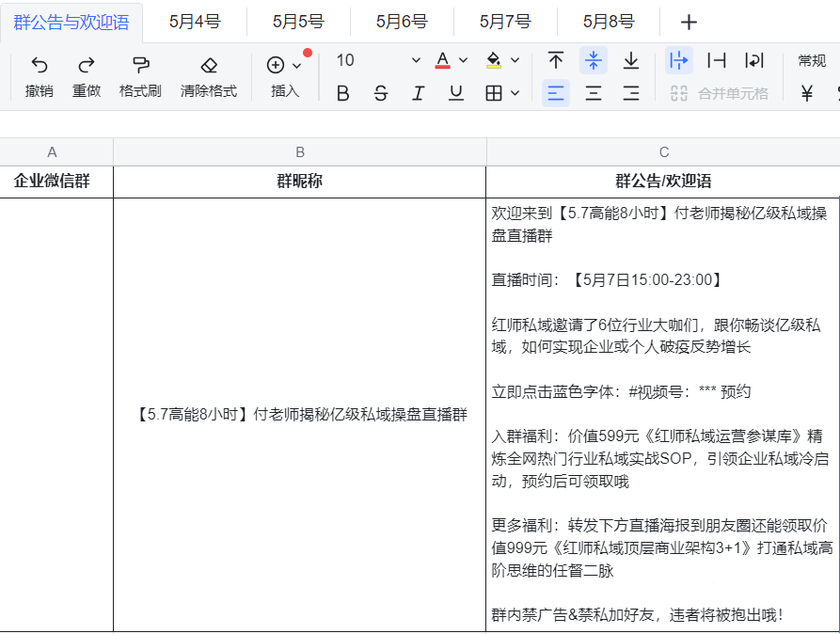The height and width of the screenshot is (634, 840).
Task: Click the cell borders grid icon
Action: click(494, 94)
